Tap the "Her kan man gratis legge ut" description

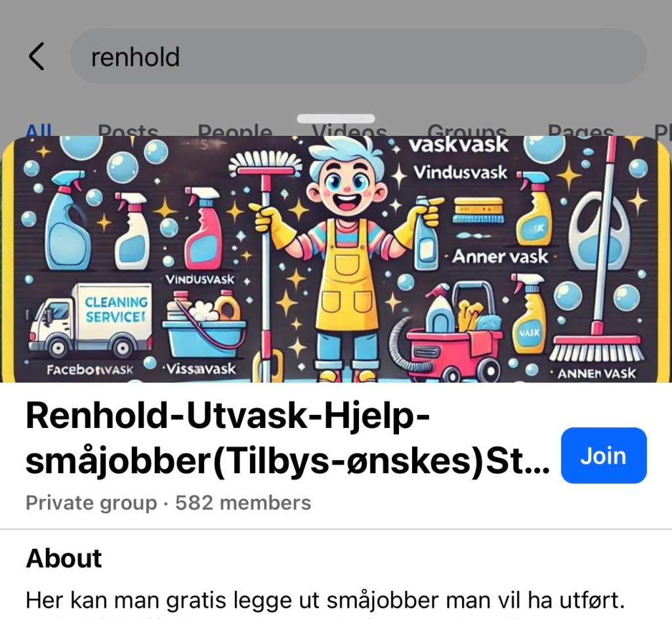[325, 600]
